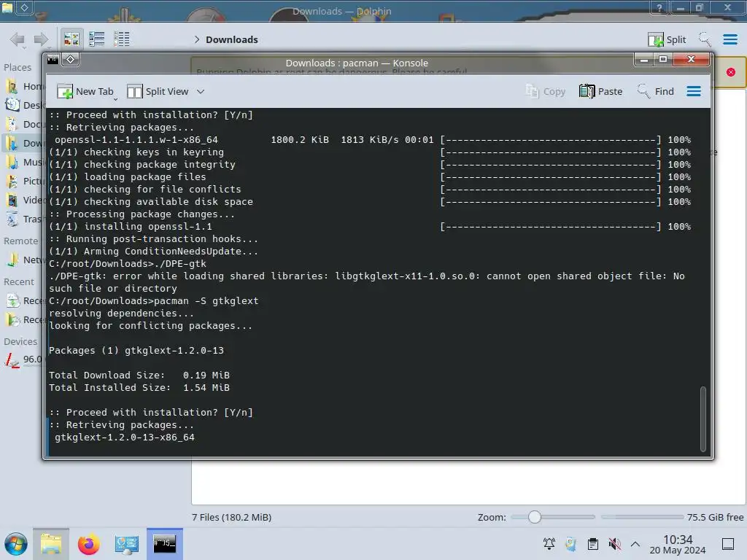Switch Dolphin to Compact view mode

tap(97, 39)
